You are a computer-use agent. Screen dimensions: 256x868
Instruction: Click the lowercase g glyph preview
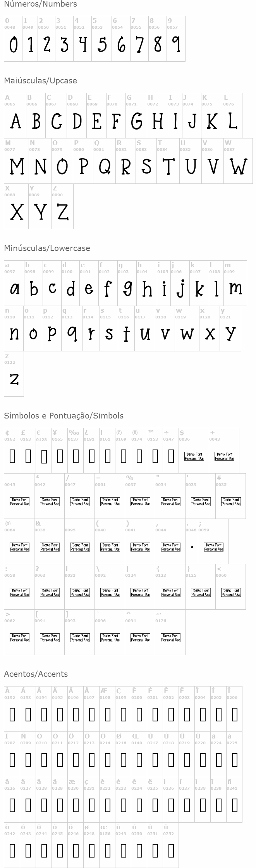[127, 289]
